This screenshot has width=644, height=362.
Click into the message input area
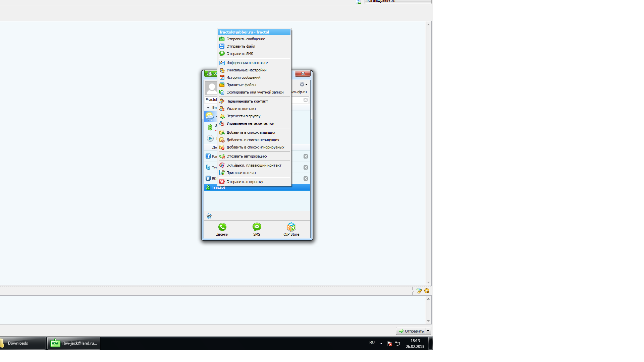click(x=213, y=310)
